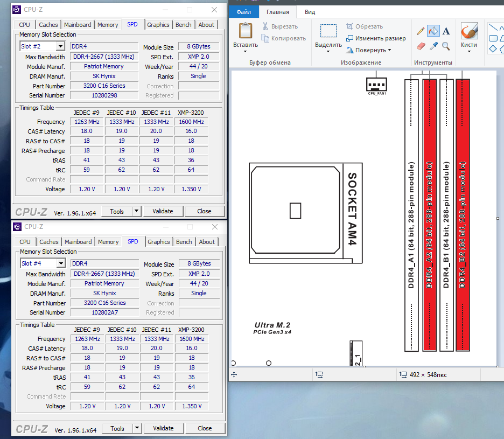Click the Close button in upper CPU-Z
504x439 pixels.
click(204, 211)
